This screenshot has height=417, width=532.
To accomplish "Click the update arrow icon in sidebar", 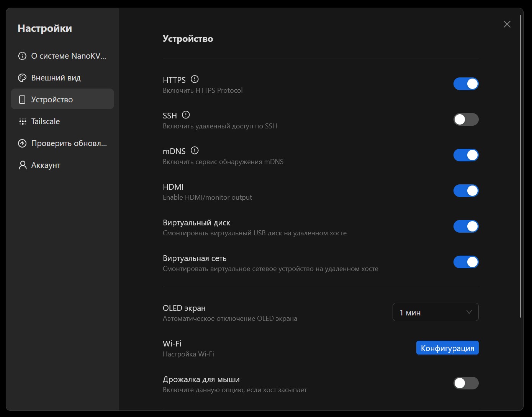I will pyautogui.click(x=22, y=143).
